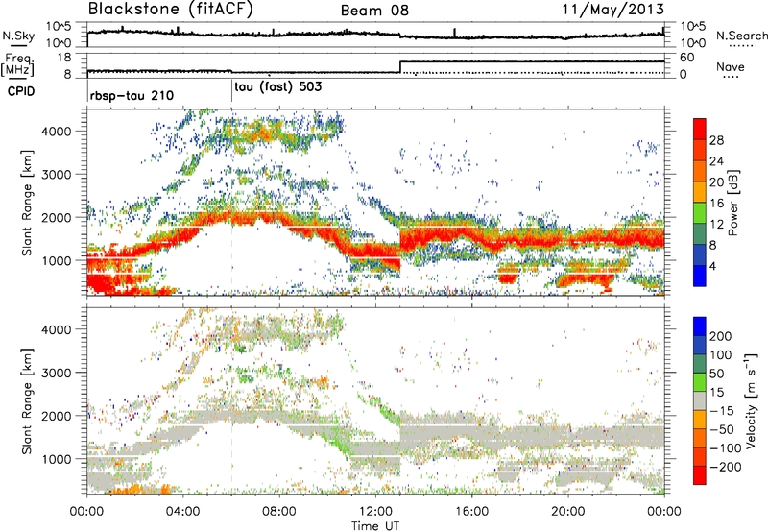Pick the light green 12–16 dB power colorbar segment

(700, 212)
